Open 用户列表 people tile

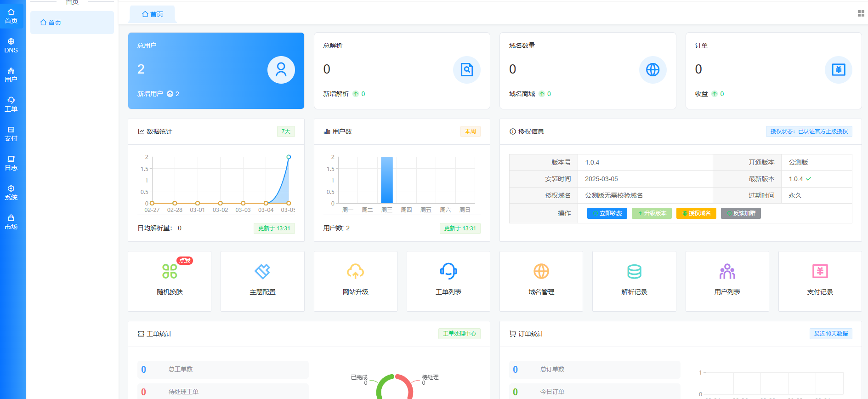727,281
